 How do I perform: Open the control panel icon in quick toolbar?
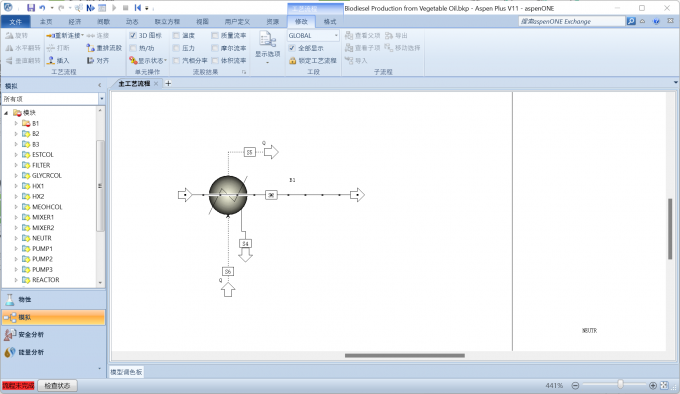pos(102,8)
